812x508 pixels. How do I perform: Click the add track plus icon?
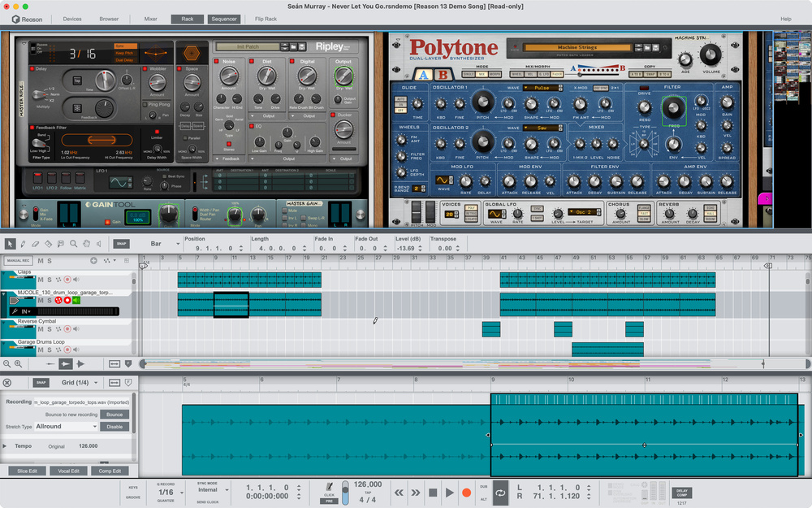click(x=93, y=261)
